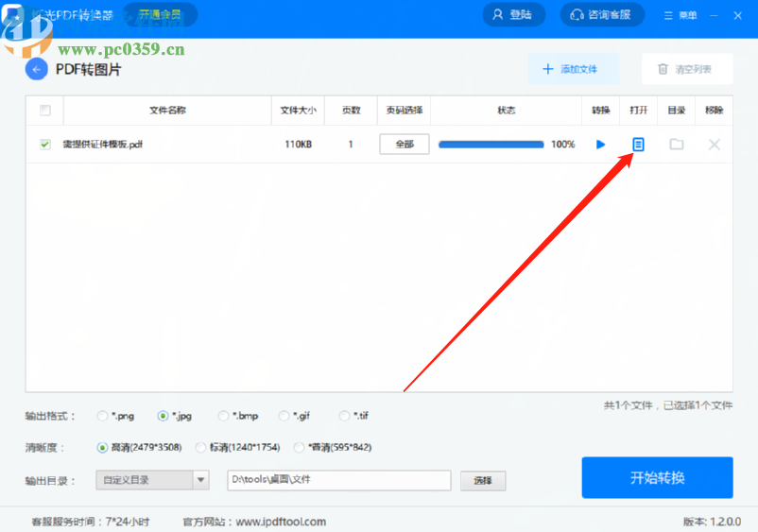Open 咨询客服 customer service
The height and width of the screenshot is (532, 758).
tap(602, 15)
